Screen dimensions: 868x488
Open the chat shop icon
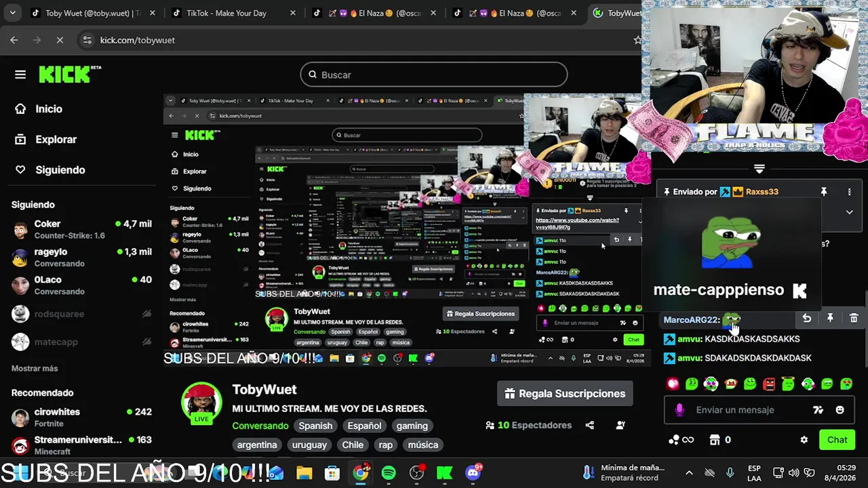pos(714,440)
